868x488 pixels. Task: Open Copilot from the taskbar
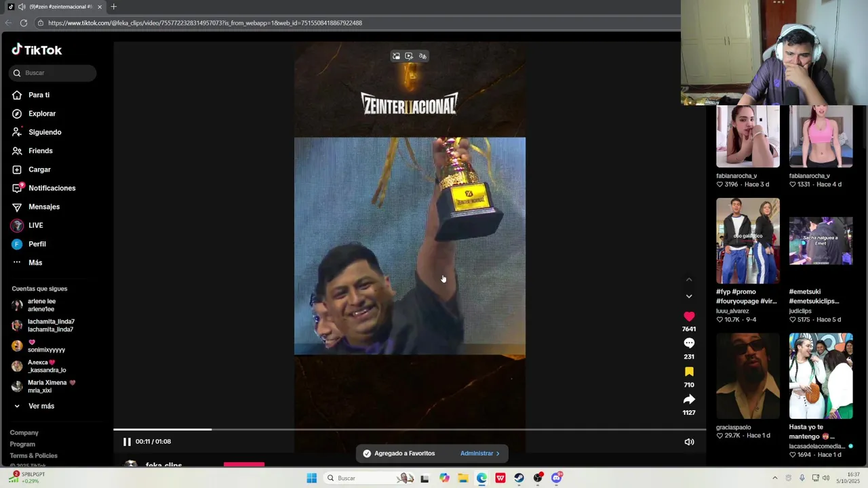tap(444, 479)
